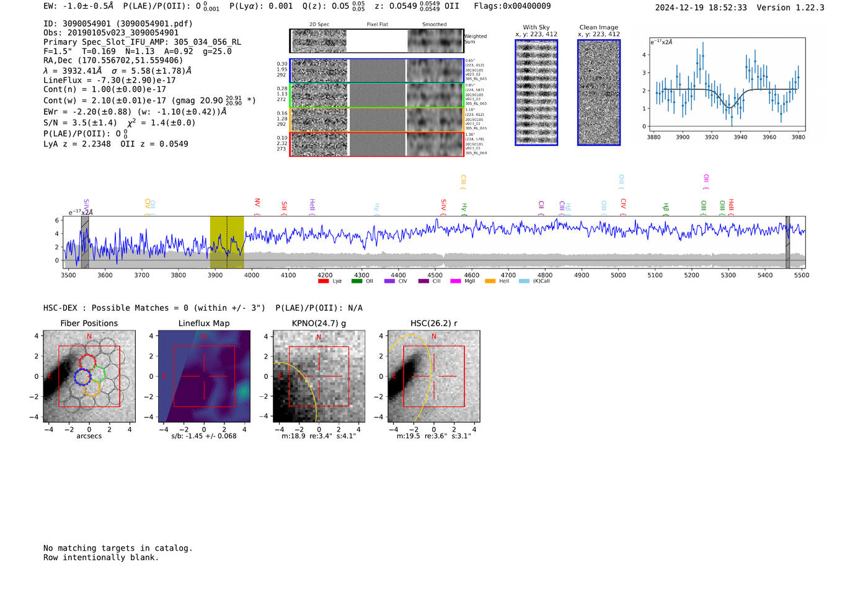Click the Hγ green line marker label
868x591 pixels.
464,209
